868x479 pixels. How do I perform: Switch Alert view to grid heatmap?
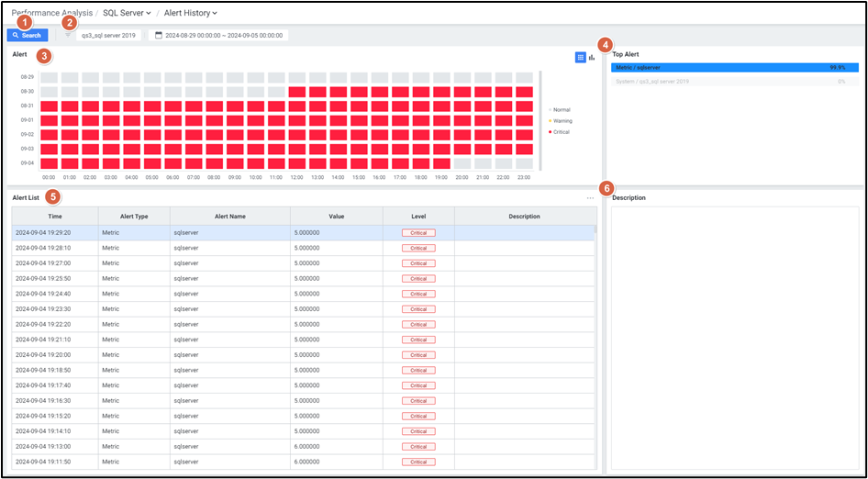pyautogui.click(x=580, y=57)
